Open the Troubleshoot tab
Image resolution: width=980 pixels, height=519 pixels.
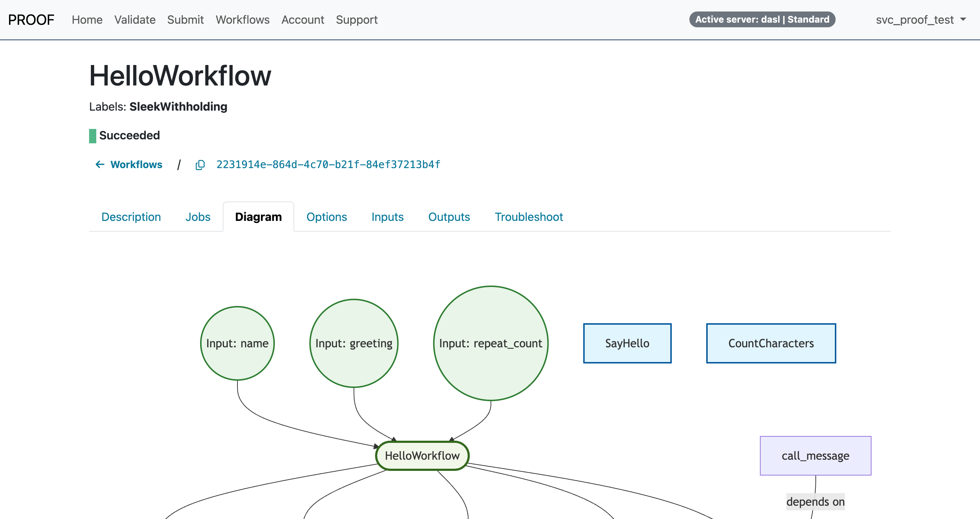click(528, 217)
